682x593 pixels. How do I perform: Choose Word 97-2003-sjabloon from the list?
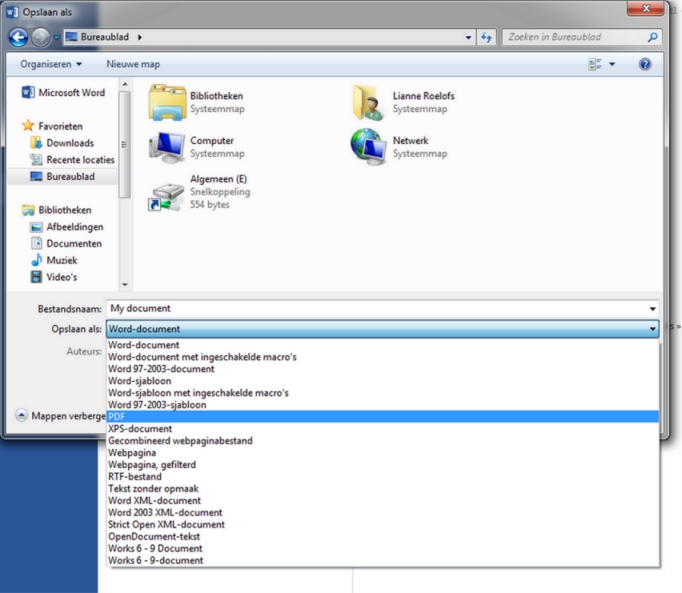[x=383, y=405]
